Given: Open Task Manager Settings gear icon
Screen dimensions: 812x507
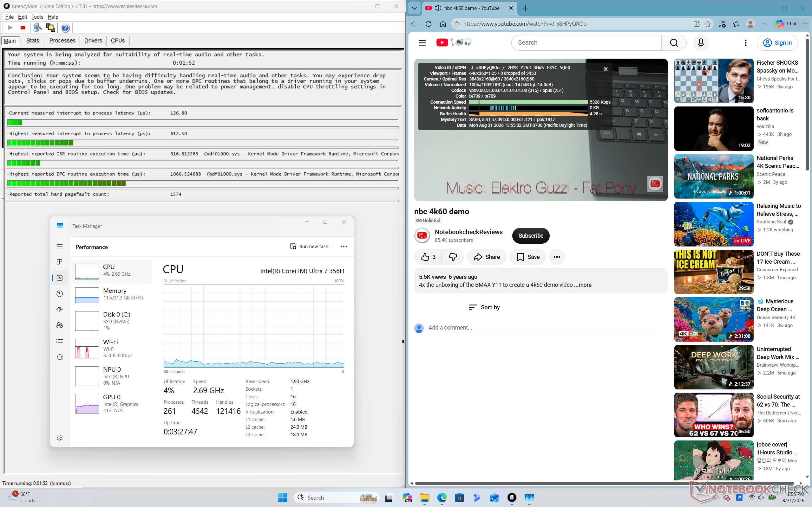Looking at the screenshot, I should pos(60,438).
